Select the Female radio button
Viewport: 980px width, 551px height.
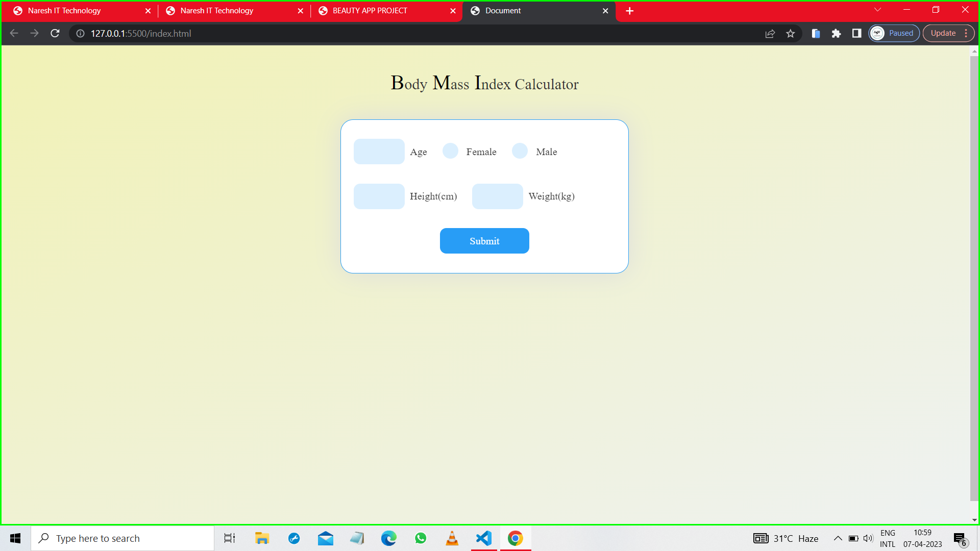450,151
